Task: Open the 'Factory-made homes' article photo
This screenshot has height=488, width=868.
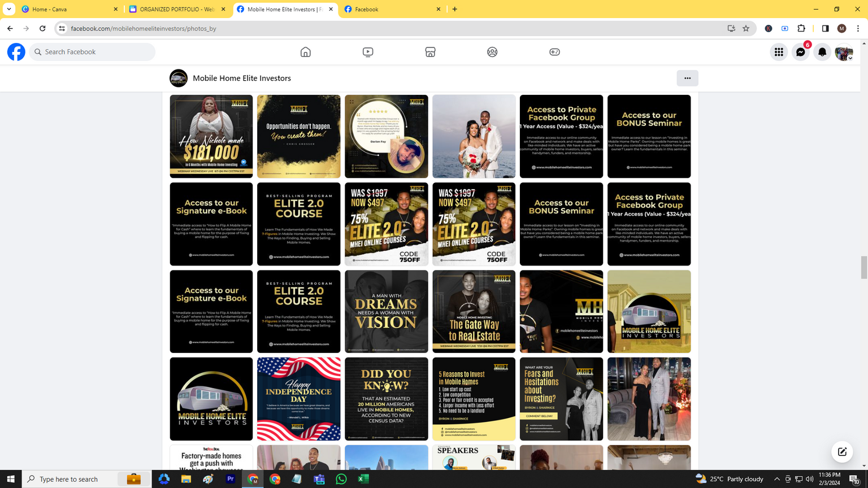Action: pyautogui.click(x=211, y=457)
